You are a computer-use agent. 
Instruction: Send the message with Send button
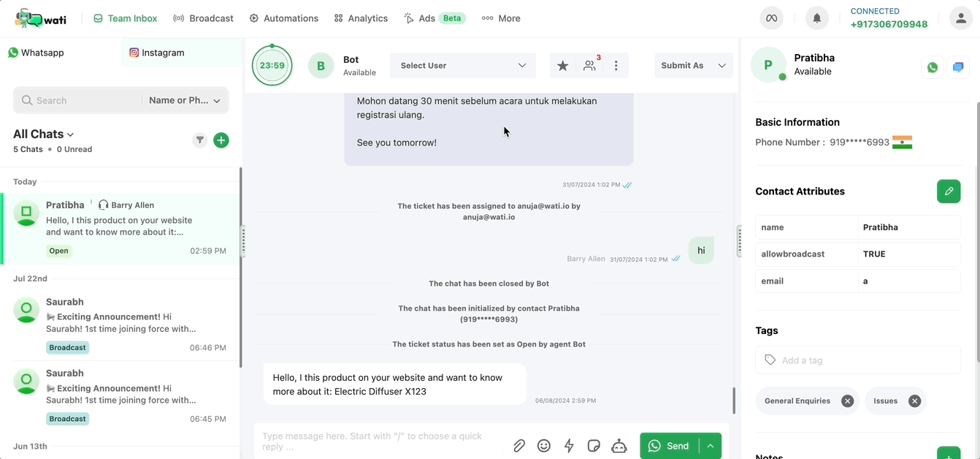(x=669, y=446)
